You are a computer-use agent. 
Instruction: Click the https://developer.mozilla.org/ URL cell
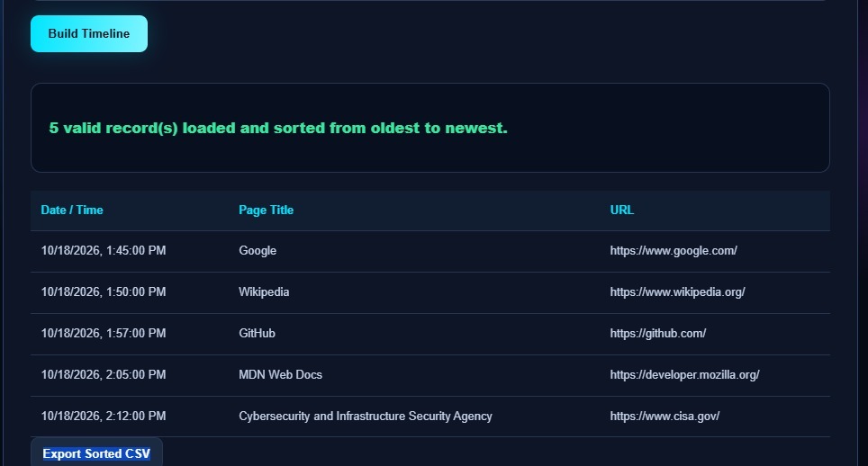tap(684, 375)
